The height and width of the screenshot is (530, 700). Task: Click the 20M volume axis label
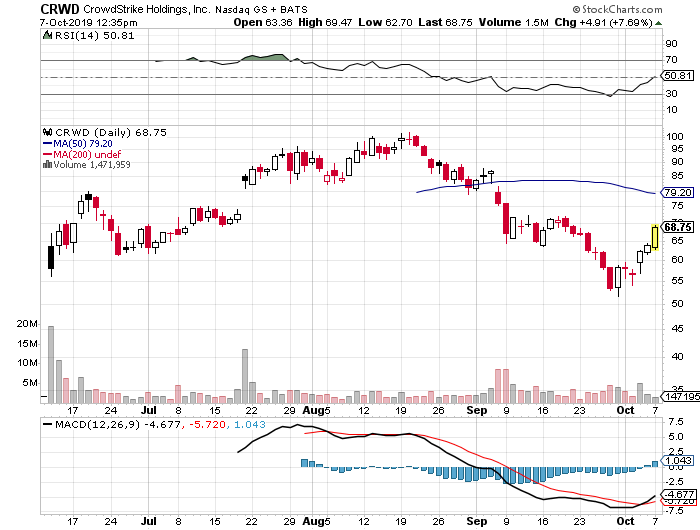[27, 324]
